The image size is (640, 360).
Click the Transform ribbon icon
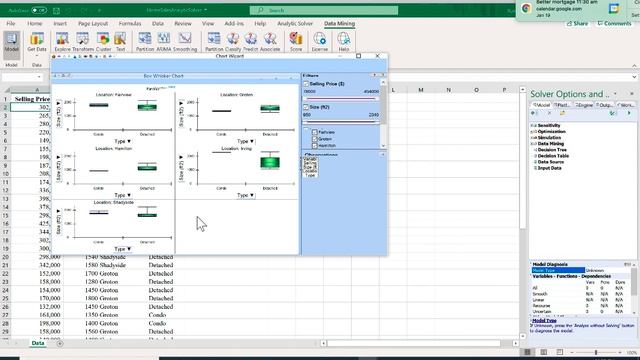point(83,42)
